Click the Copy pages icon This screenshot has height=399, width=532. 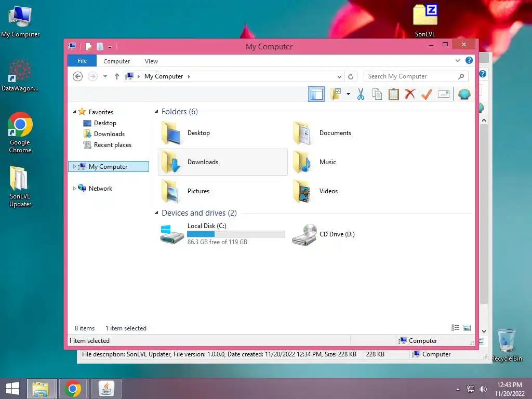point(377,94)
